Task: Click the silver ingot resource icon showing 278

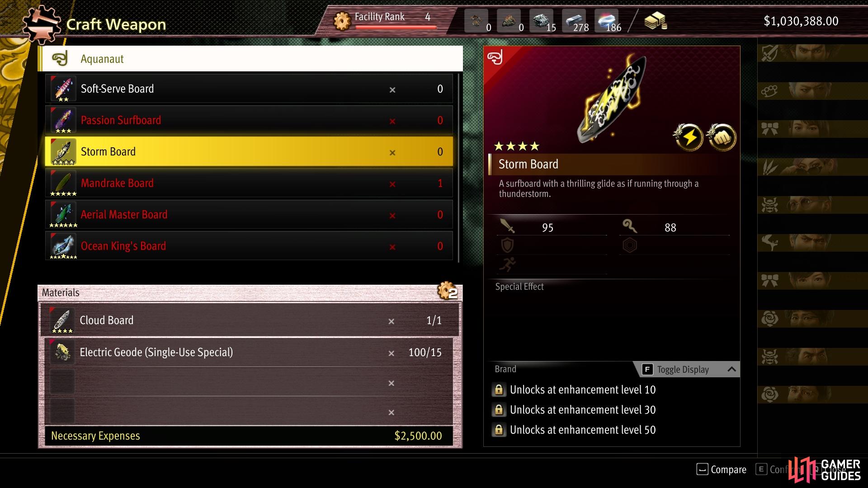Action: [x=575, y=21]
